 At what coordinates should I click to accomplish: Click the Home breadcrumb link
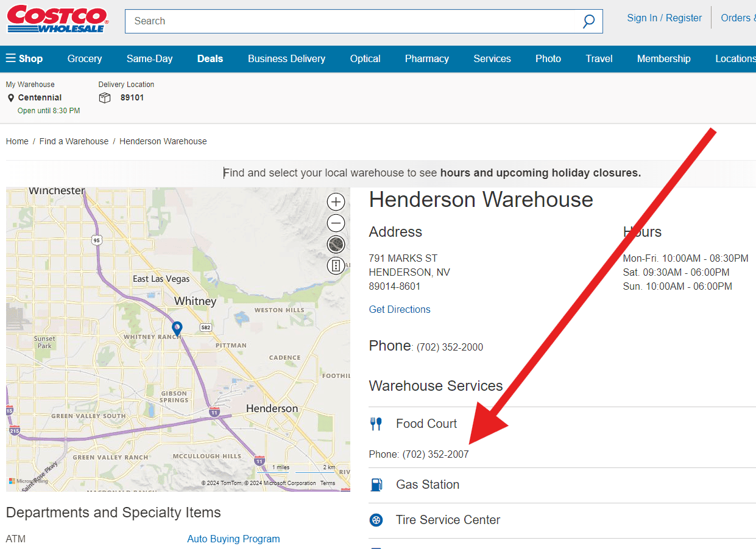tap(17, 141)
